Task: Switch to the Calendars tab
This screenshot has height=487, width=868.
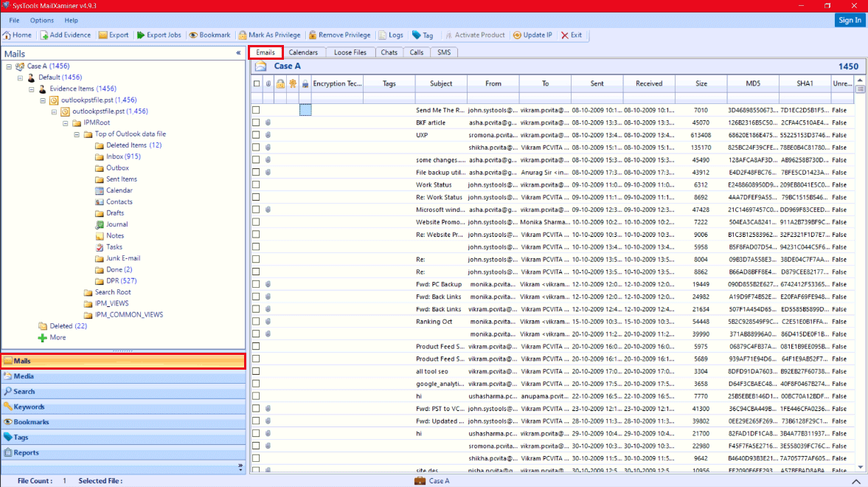Action: (304, 52)
